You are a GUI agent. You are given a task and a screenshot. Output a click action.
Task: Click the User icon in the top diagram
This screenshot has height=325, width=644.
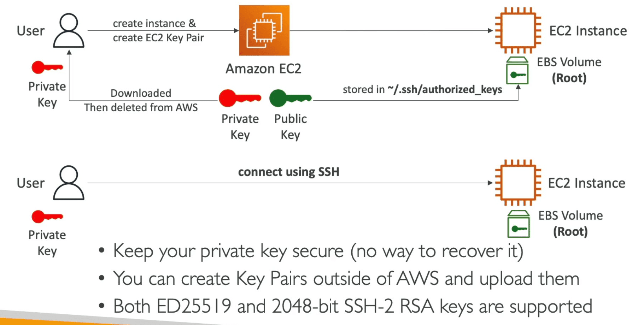tap(69, 30)
